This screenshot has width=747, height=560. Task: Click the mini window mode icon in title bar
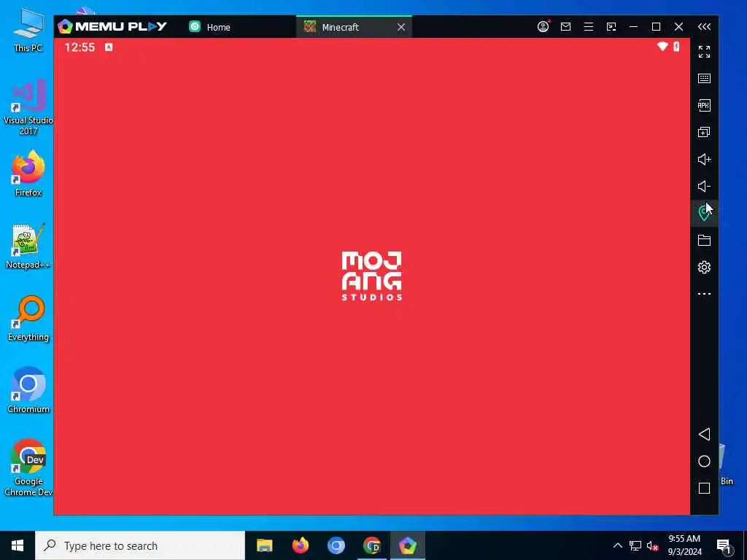click(611, 27)
